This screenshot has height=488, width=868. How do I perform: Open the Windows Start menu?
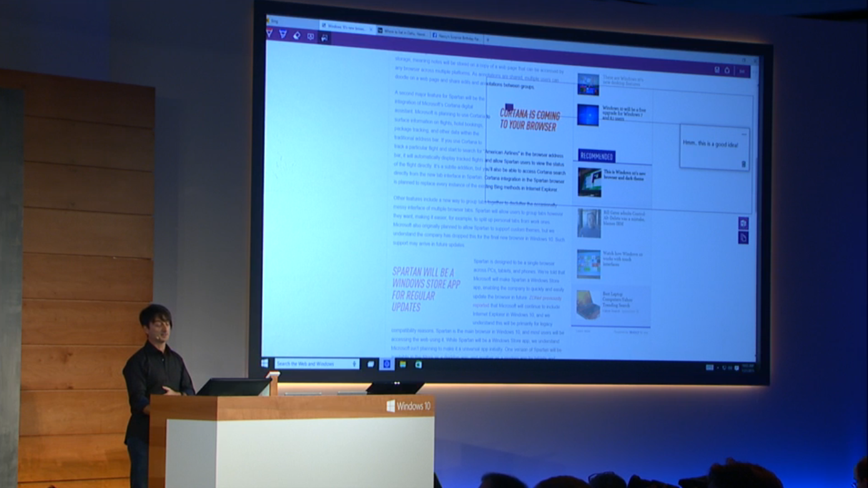[x=265, y=363]
